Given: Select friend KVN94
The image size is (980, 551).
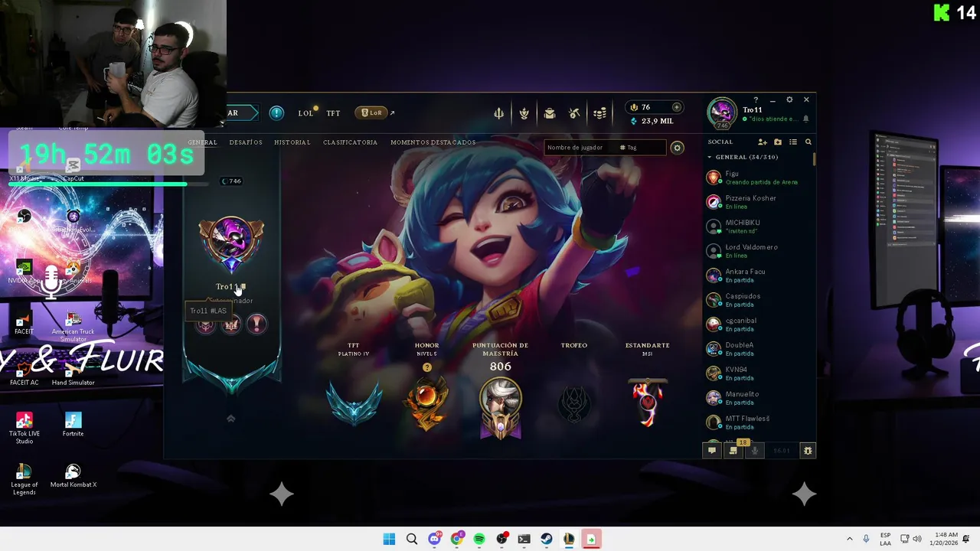Looking at the screenshot, I should tap(758, 373).
